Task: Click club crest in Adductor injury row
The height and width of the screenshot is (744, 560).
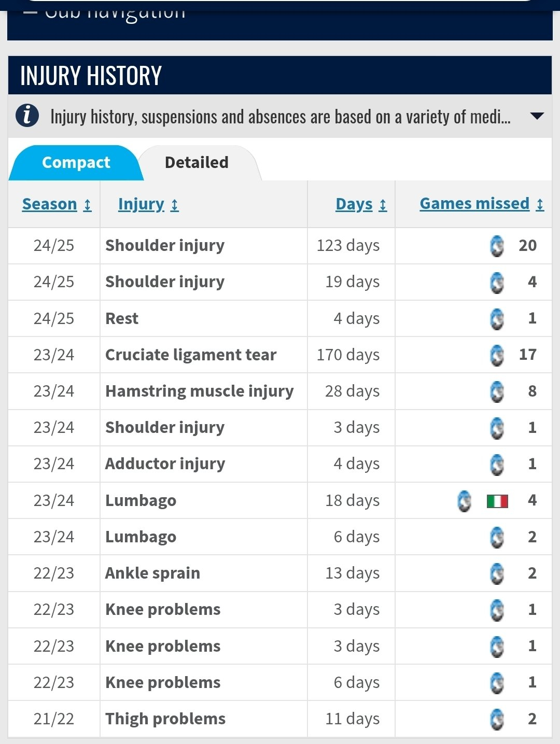Action: coord(497,464)
